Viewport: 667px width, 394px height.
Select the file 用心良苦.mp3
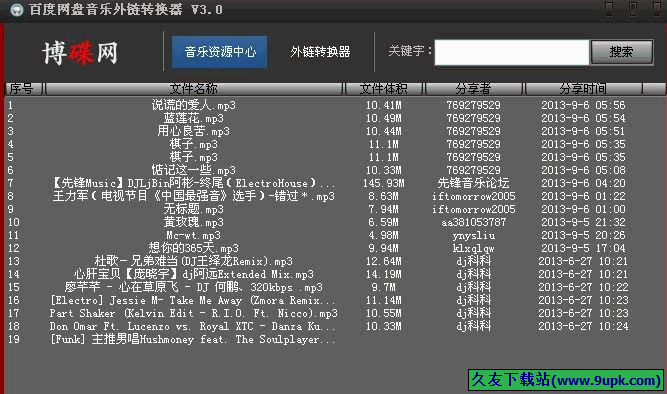[x=194, y=131]
